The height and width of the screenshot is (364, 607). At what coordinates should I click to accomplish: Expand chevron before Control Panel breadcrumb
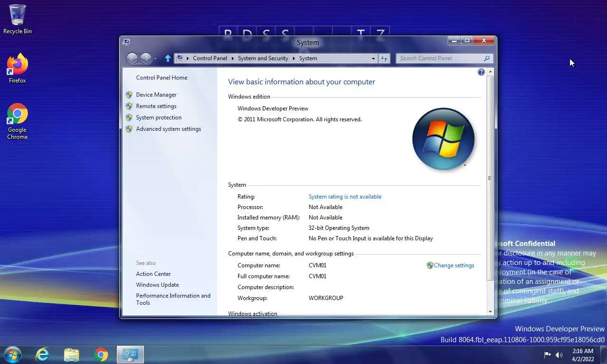[x=188, y=58]
